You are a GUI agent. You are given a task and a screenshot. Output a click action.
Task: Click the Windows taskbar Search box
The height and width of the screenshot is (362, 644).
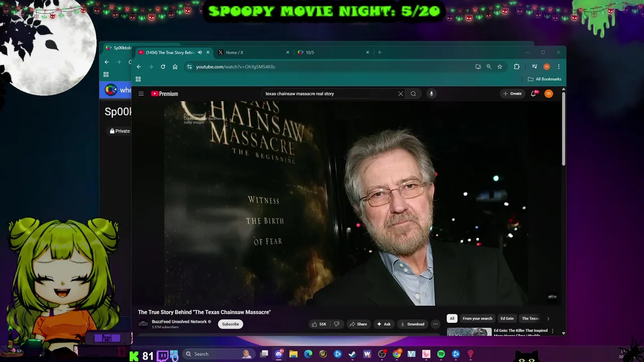click(218, 354)
